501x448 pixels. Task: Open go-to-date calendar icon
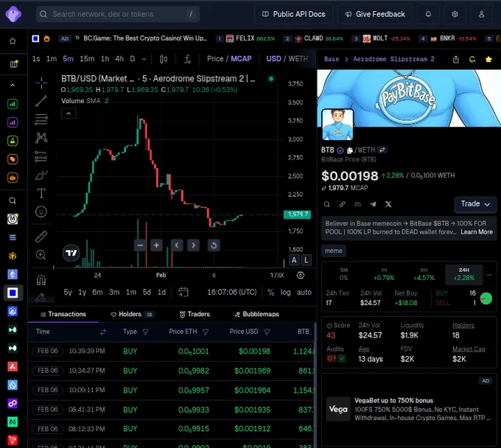pos(183,292)
